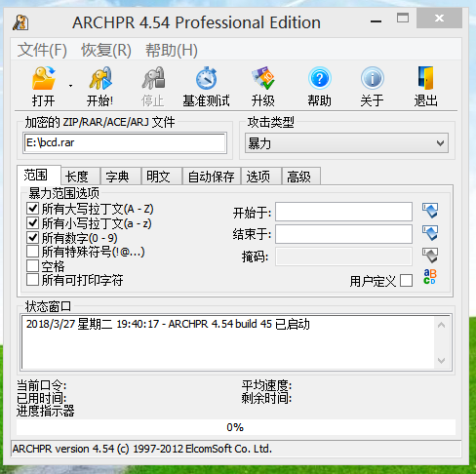Click bookmark icon beside 开始于 field

click(430, 211)
